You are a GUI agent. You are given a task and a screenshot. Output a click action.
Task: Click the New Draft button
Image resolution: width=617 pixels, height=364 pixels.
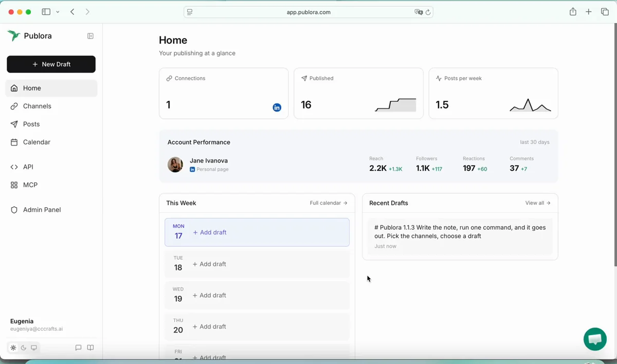[51, 64]
